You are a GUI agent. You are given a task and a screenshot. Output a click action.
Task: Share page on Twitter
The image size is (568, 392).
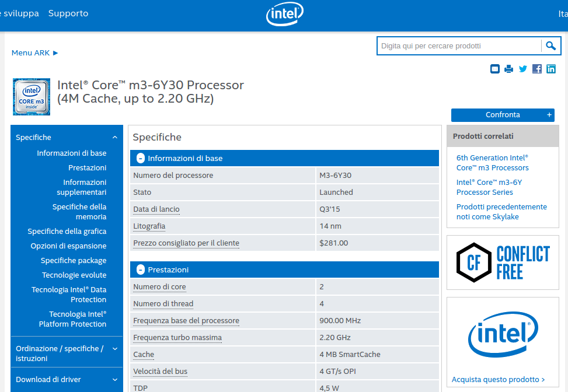(x=523, y=69)
